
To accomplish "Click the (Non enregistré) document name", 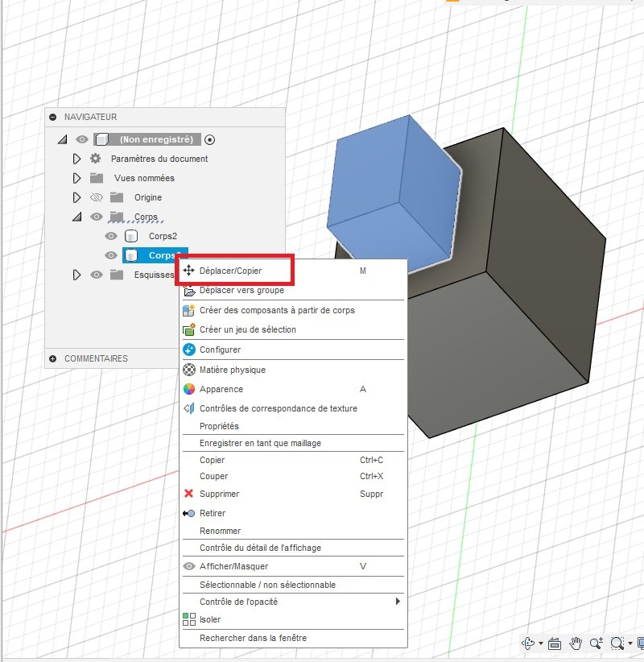I will (x=156, y=139).
